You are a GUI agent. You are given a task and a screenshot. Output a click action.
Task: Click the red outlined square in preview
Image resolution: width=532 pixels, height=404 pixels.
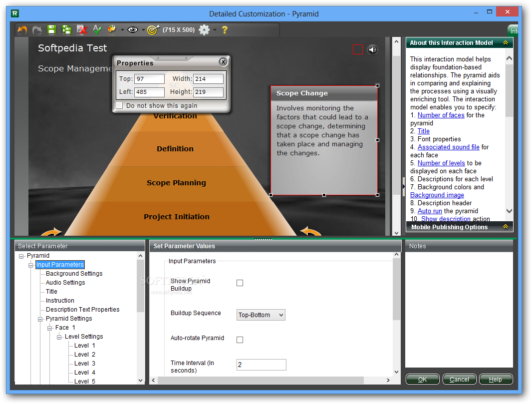pyautogui.click(x=358, y=49)
